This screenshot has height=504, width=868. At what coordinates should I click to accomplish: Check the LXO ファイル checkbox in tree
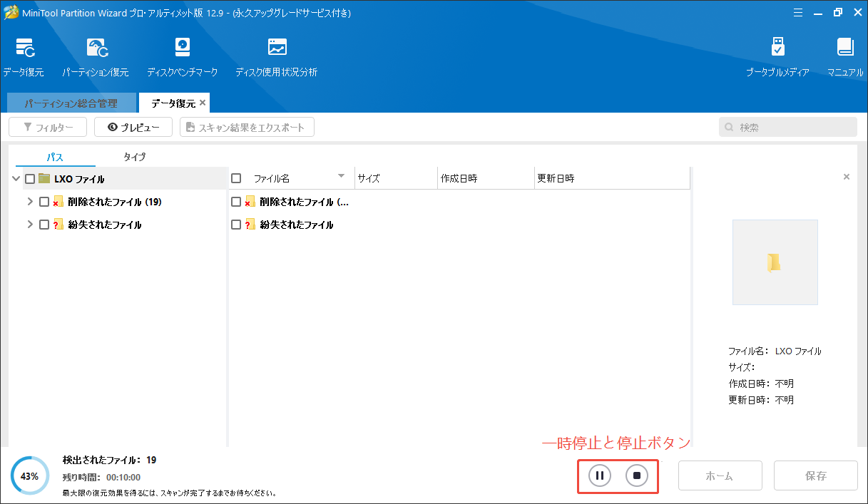click(x=30, y=179)
